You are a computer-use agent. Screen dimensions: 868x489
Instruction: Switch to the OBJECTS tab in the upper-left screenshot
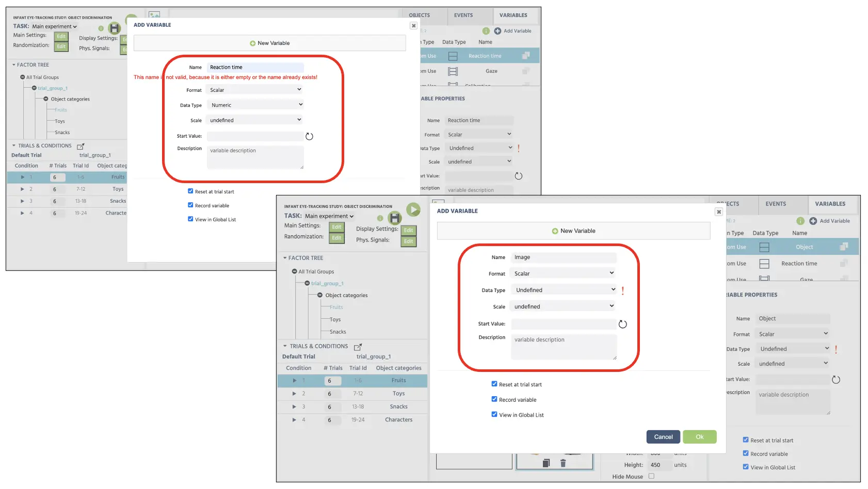pos(419,15)
